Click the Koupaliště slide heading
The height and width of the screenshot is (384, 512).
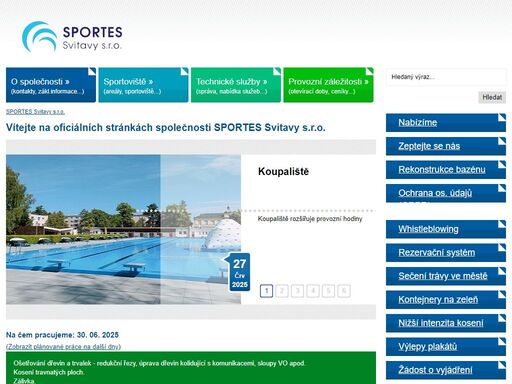pos(283,172)
